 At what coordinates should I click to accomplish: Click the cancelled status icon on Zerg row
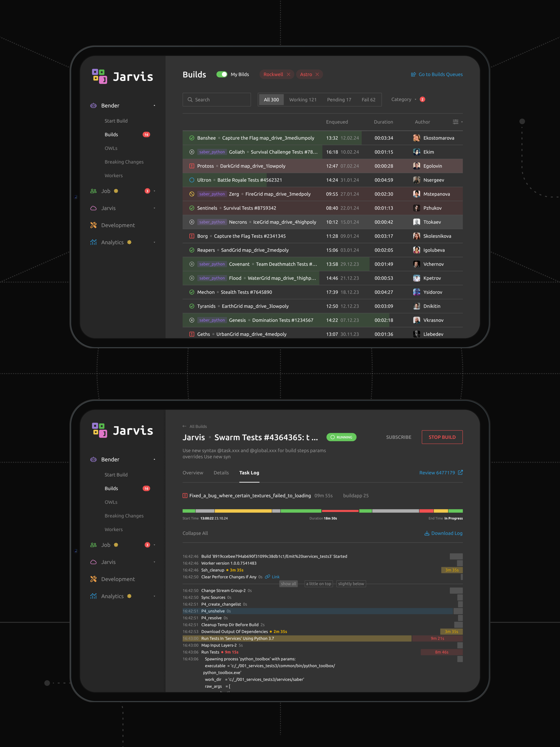[x=192, y=194]
